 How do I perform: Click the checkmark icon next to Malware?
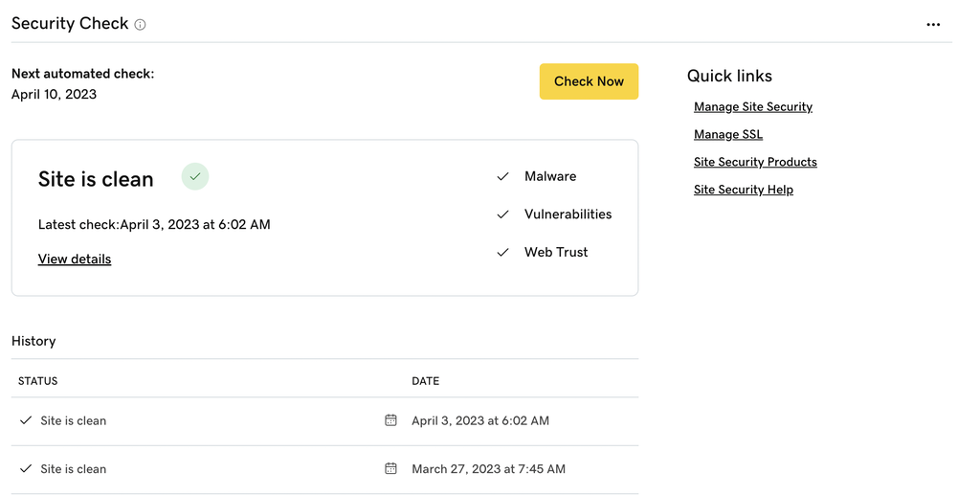click(502, 177)
